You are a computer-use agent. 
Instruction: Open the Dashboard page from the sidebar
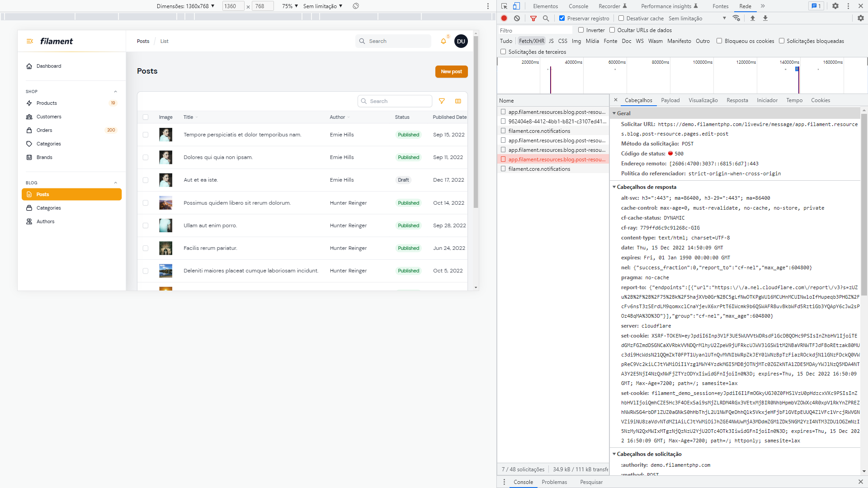point(49,66)
